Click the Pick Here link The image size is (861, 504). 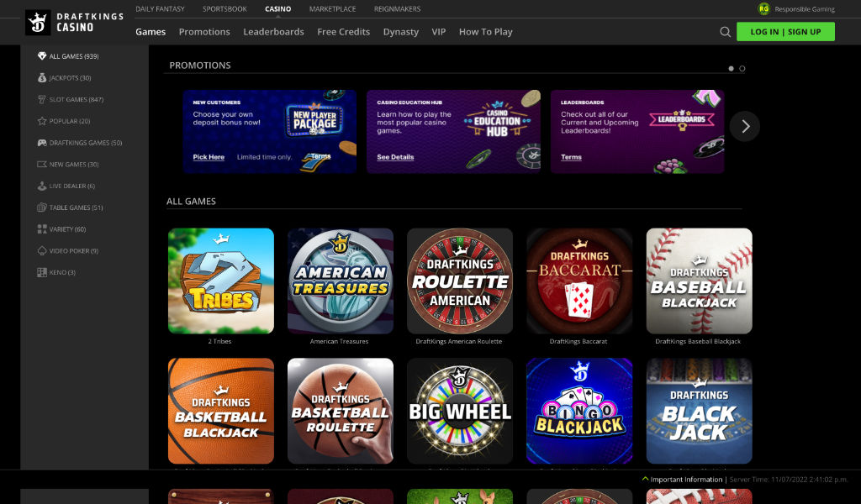click(209, 157)
